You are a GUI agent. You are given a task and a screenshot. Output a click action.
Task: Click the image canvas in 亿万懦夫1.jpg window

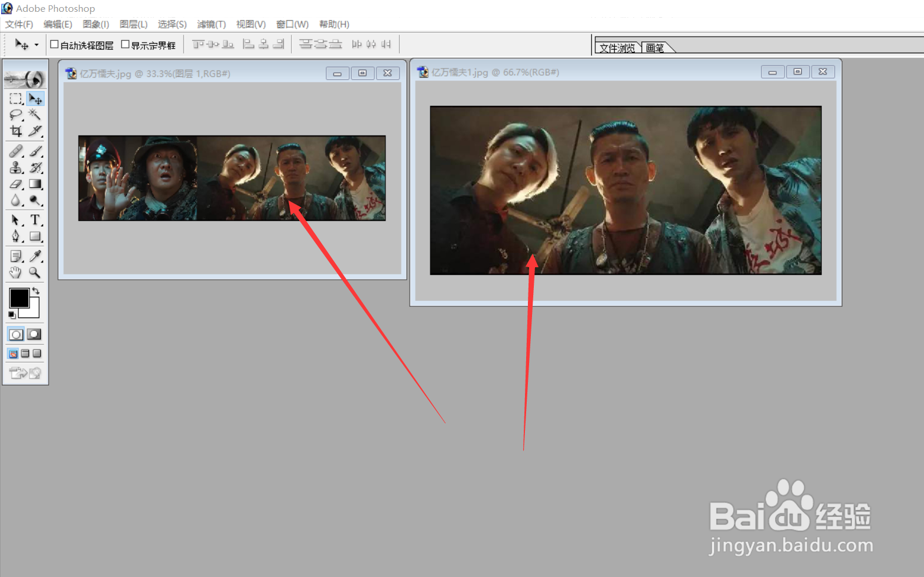click(625, 190)
